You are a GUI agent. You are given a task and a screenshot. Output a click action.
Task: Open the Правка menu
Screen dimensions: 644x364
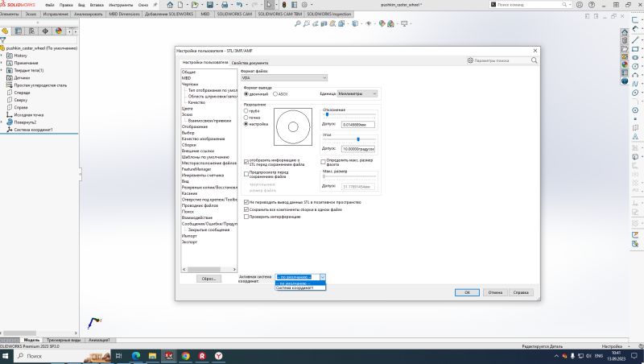66,5
